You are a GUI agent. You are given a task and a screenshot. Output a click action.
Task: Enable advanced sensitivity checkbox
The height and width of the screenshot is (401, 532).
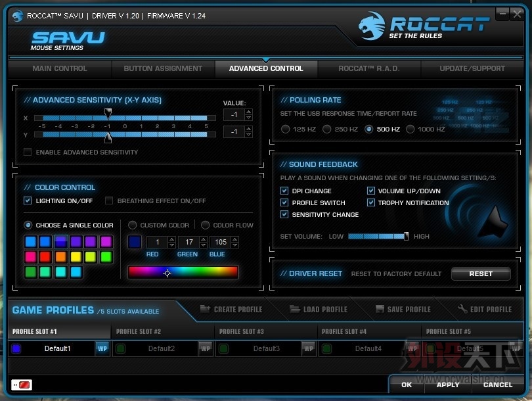(x=28, y=152)
